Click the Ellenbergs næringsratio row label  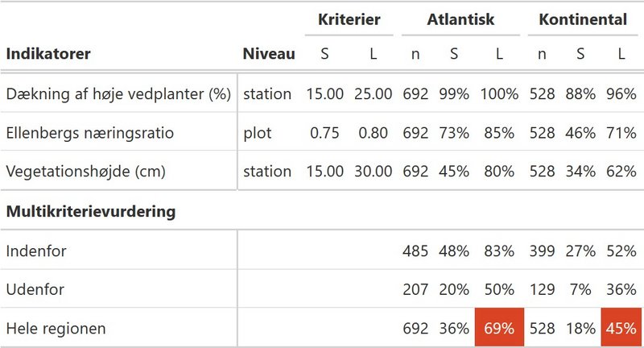pyautogui.click(x=90, y=133)
